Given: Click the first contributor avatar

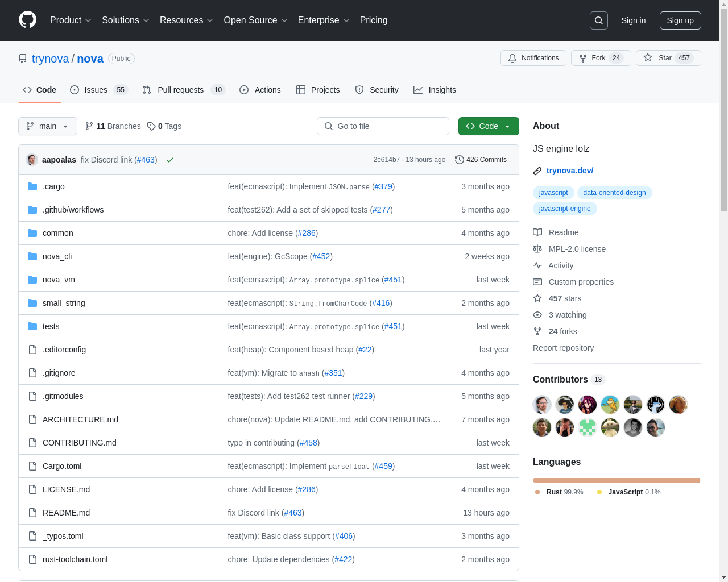Looking at the screenshot, I should point(542,405).
